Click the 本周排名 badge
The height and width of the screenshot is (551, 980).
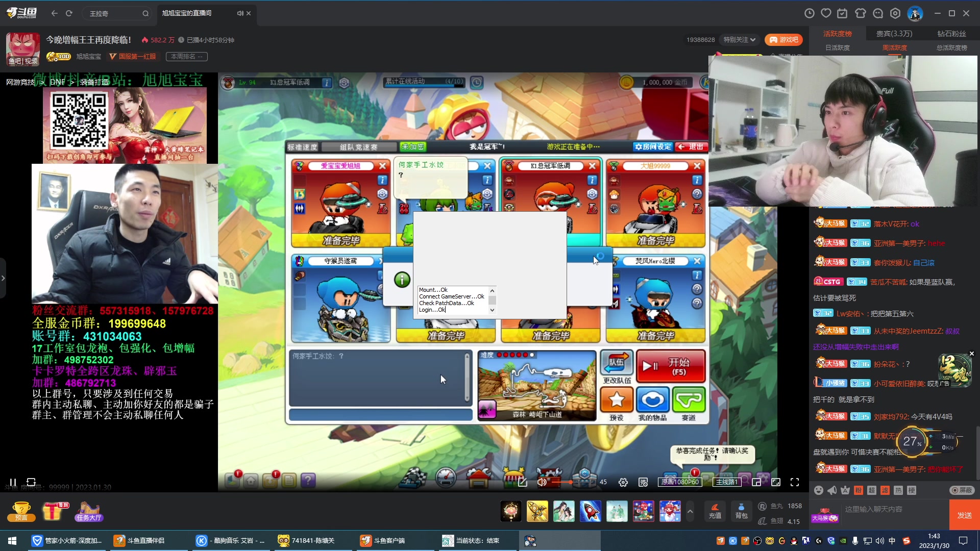pyautogui.click(x=186, y=57)
